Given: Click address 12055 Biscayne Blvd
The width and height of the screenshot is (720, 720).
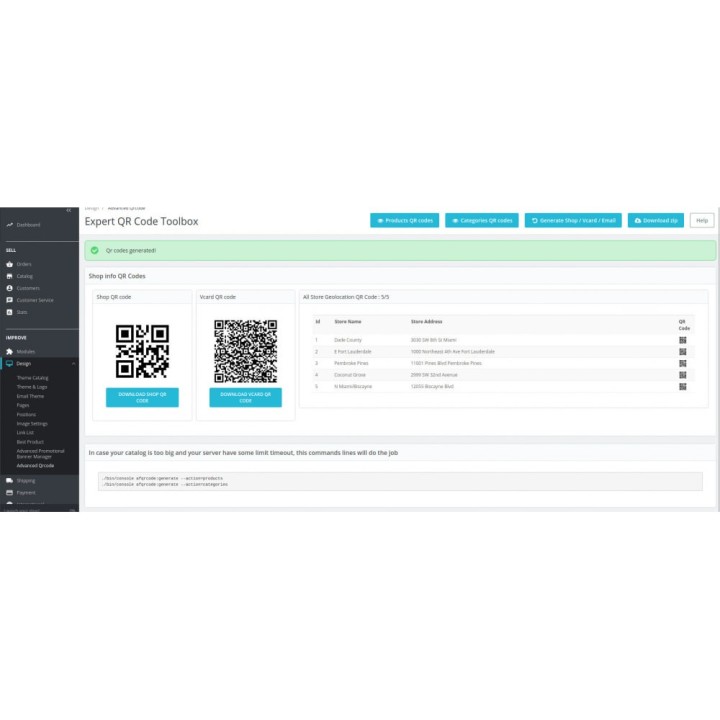Looking at the screenshot, I should pyautogui.click(x=432, y=387).
